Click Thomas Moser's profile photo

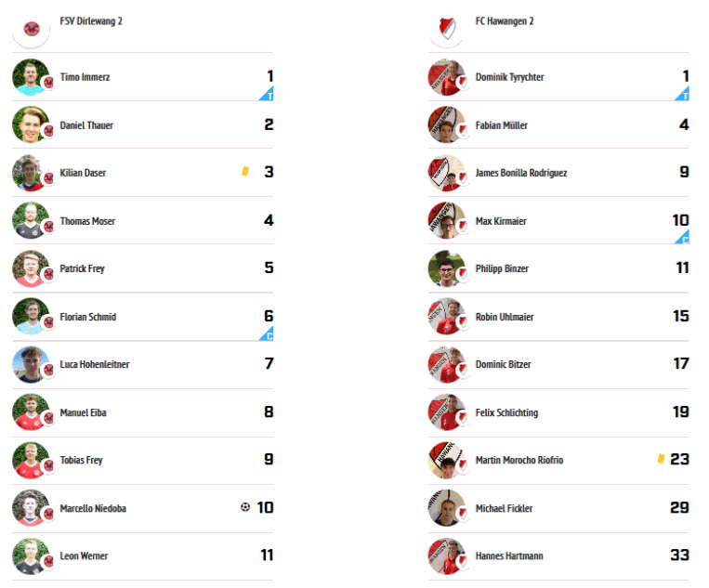tap(31, 220)
